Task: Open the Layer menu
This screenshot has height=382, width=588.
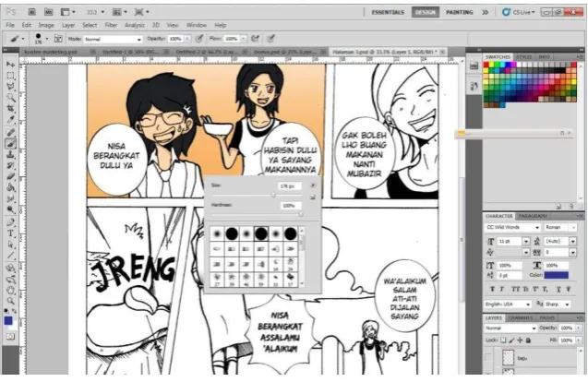Action: point(68,25)
